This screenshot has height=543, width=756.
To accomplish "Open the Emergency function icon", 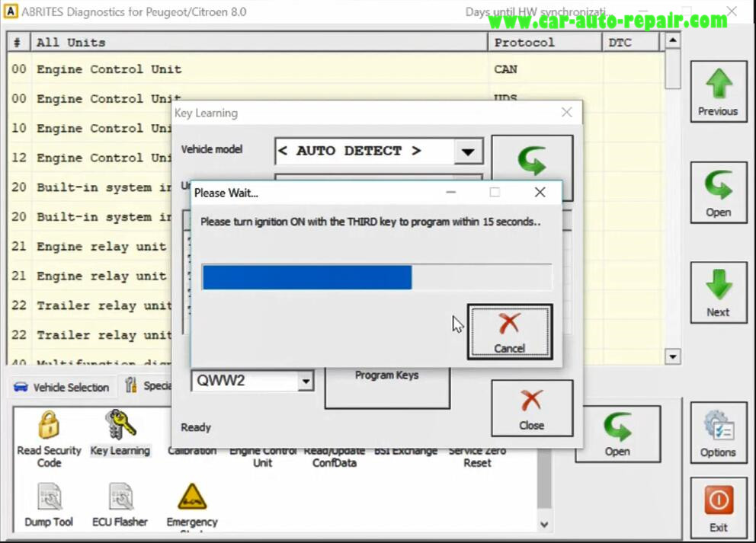I will point(192,506).
